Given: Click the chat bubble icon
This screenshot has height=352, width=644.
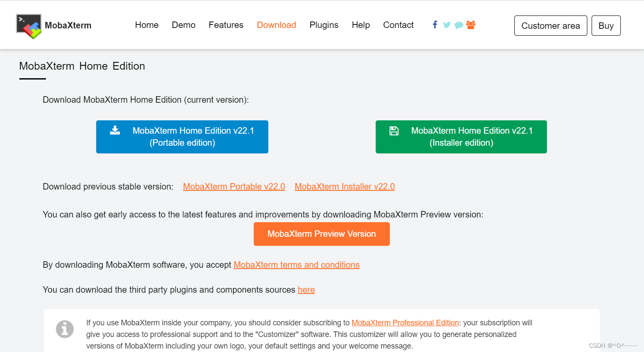Looking at the screenshot, I should click(x=459, y=25).
